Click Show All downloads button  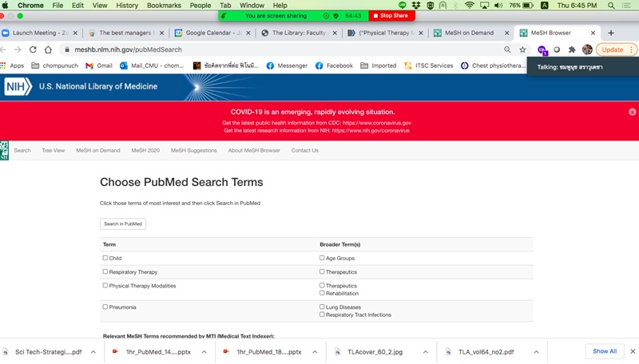[x=603, y=351]
